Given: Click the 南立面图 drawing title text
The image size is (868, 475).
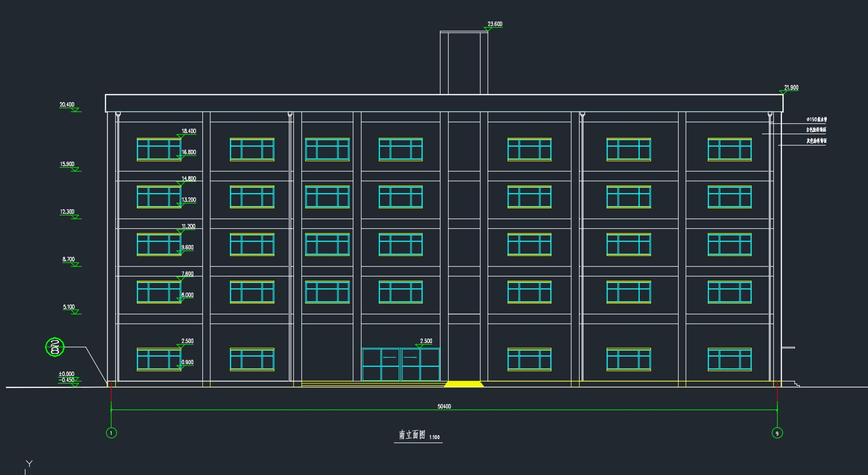Looking at the screenshot, I should click(412, 435).
